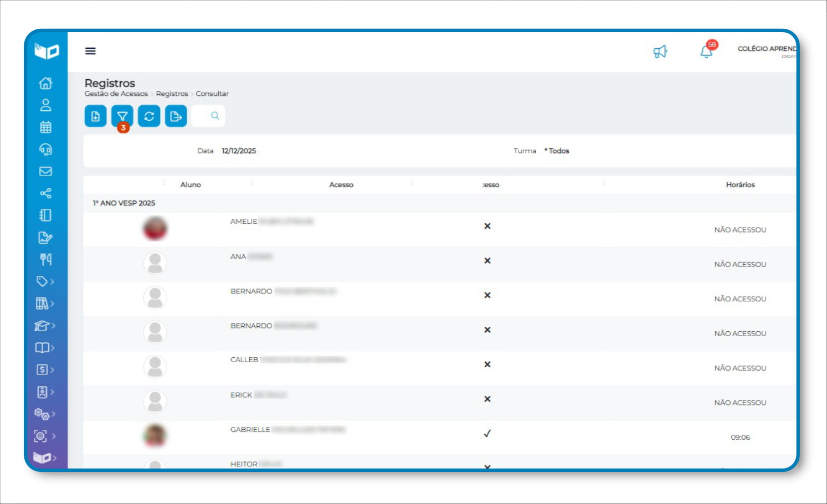Screen dimensions: 827x504
Task: Open the calendar icon in the sidebar
Action: [45, 127]
